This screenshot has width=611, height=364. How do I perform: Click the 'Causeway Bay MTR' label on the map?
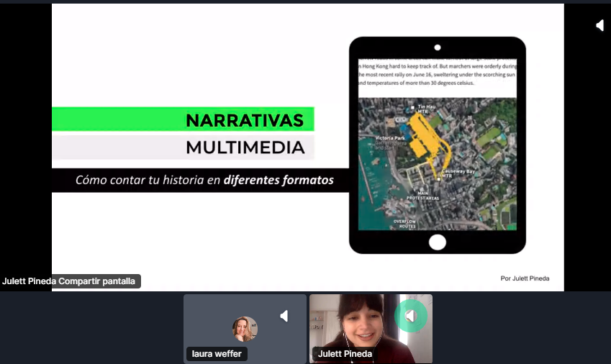pos(458,173)
